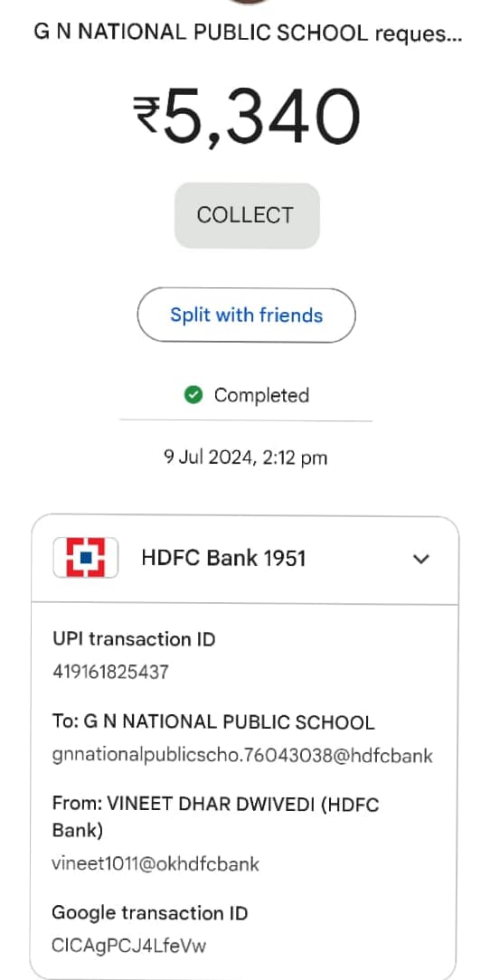Open the HDFC Bank 1951 account row

[x=245, y=558]
